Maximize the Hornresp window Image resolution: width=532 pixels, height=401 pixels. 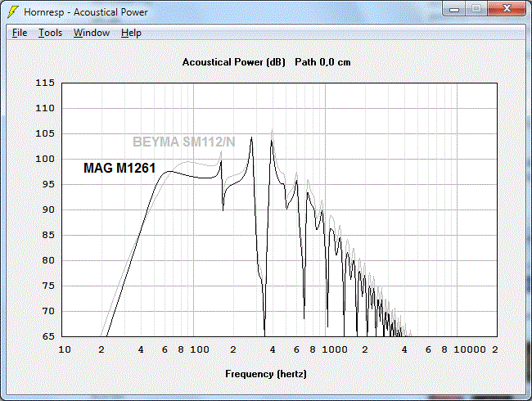[476, 9]
